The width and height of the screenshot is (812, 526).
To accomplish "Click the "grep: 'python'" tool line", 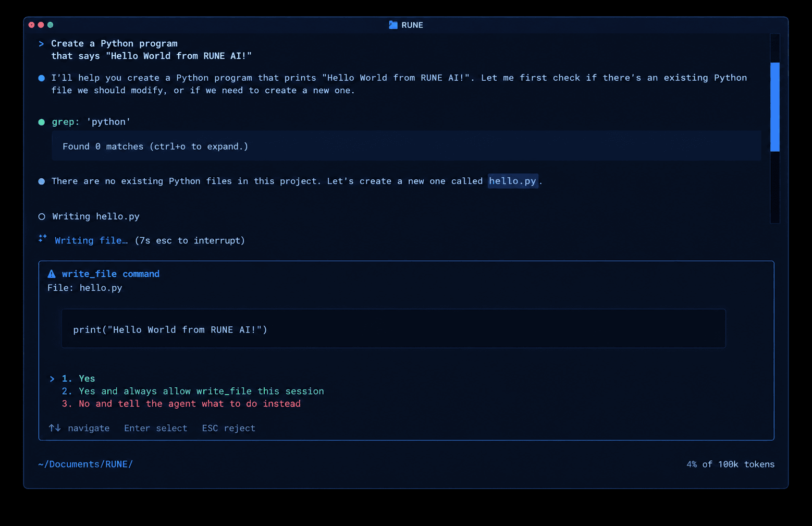I will pyautogui.click(x=91, y=122).
